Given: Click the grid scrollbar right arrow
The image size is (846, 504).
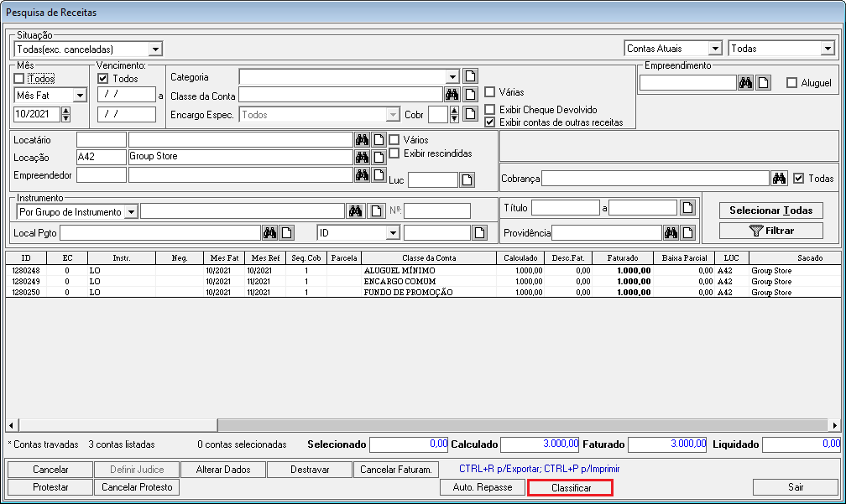Looking at the screenshot, I should click(x=834, y=425).
